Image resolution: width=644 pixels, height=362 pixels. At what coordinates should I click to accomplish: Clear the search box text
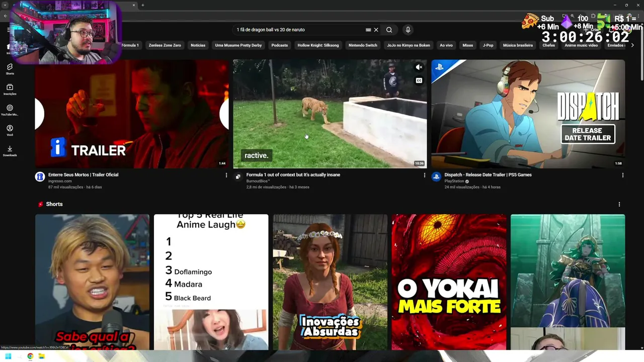(x=376, y=30)
